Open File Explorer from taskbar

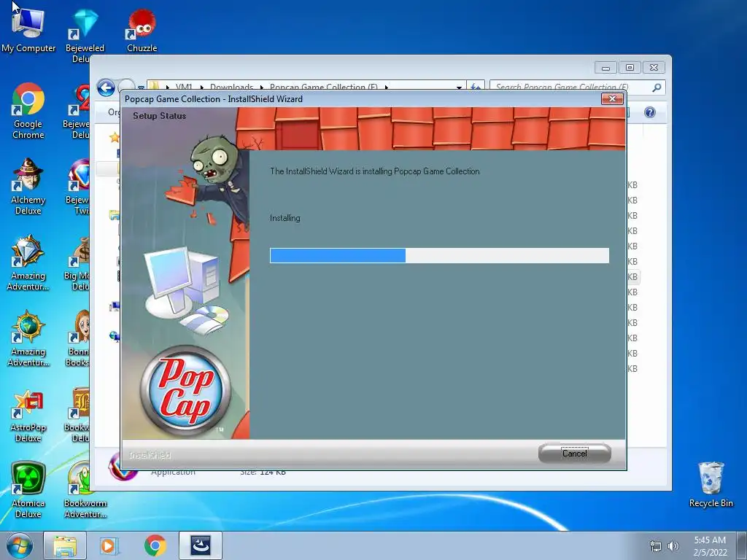pyautogui.click(x=65, y=545)
